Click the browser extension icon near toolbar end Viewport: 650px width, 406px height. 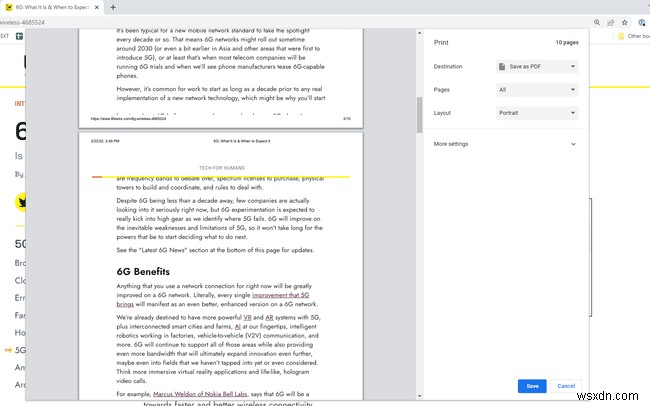(x=642, y=22)
